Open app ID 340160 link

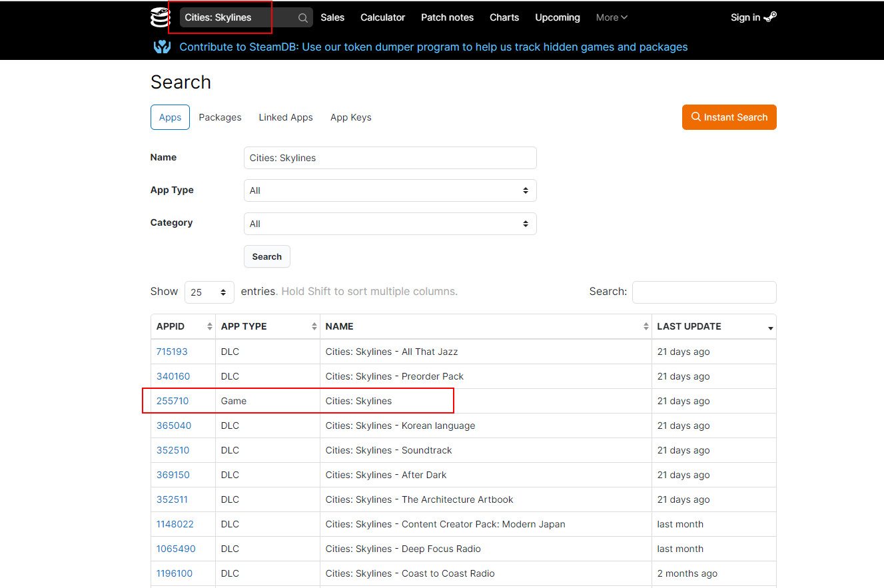[173, 376]
